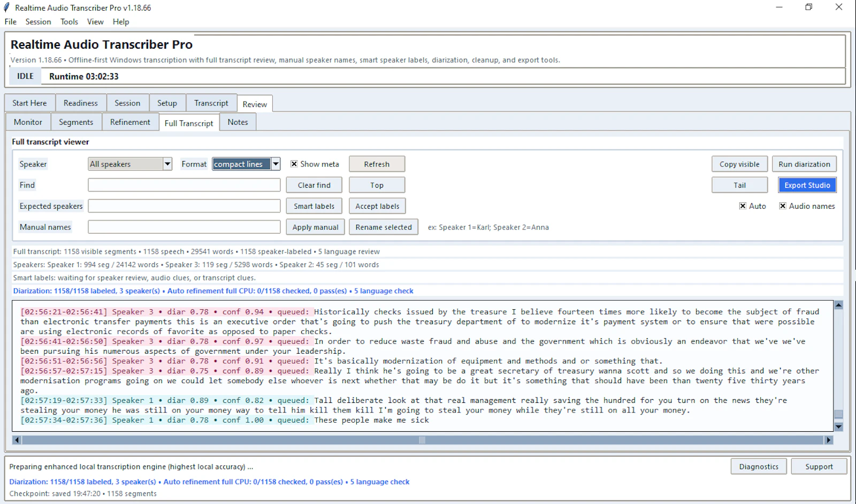Click the Clear find button
Screen dimensions: 856x504
pyautogui.click(x=314, y=185)
